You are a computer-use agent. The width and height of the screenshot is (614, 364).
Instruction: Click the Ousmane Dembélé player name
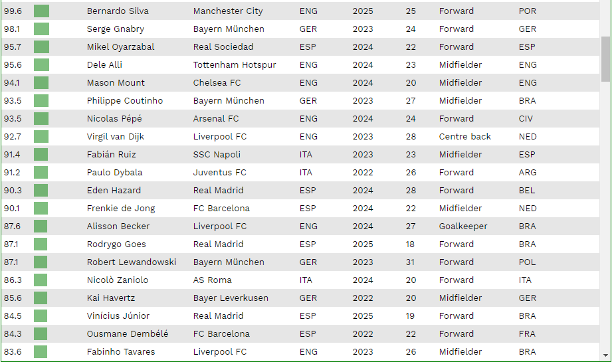pos(128,334)
